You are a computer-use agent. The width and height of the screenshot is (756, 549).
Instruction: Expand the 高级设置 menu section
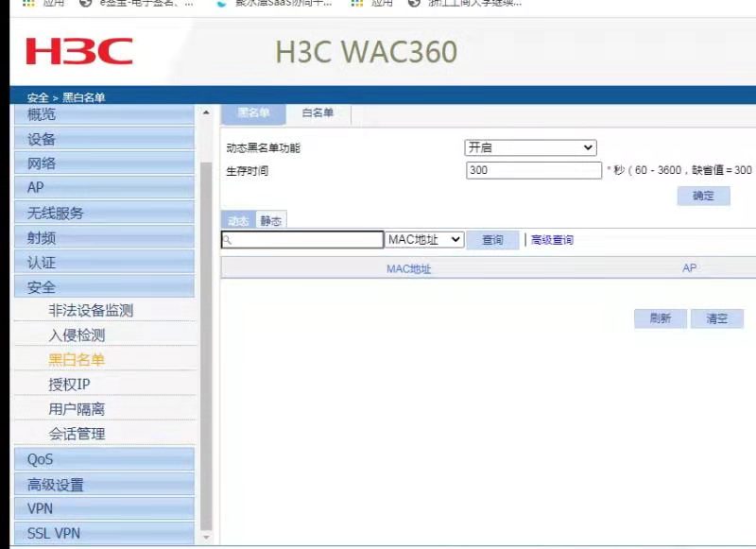104,484
